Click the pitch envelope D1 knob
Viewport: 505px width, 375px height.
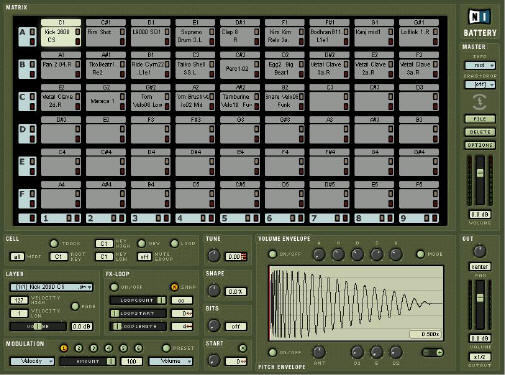click(x=357, y=352)
